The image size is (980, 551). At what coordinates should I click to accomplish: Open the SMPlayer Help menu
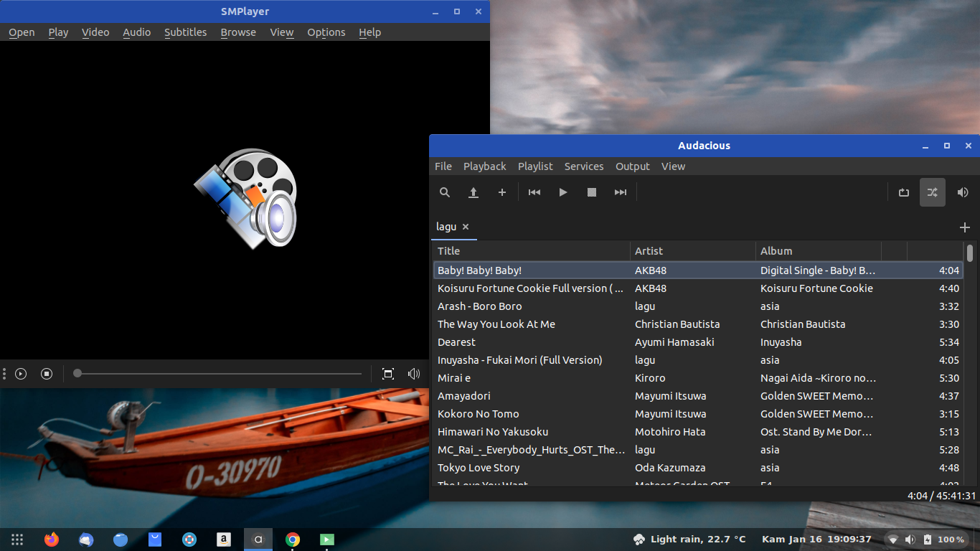click(x=369, y=32)
